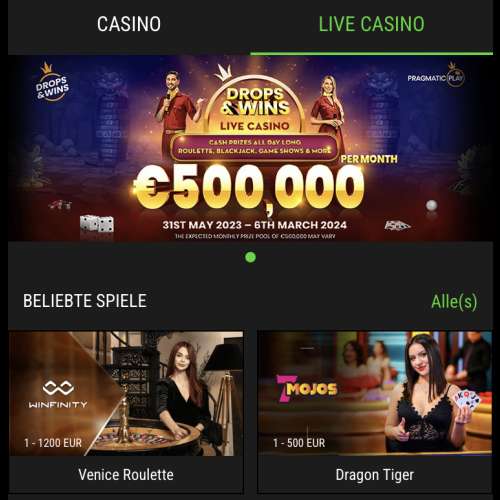Open the Dragon Tiger game thumbnail

pos(375,393)
